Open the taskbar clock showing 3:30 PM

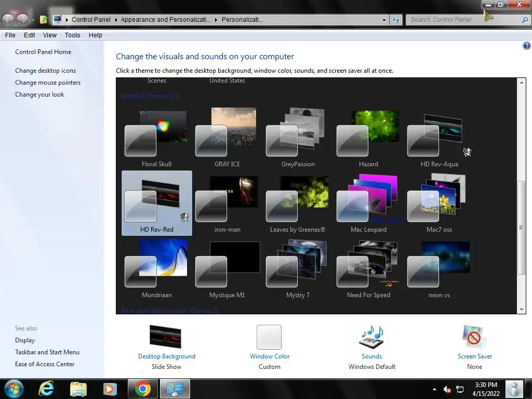486,389
